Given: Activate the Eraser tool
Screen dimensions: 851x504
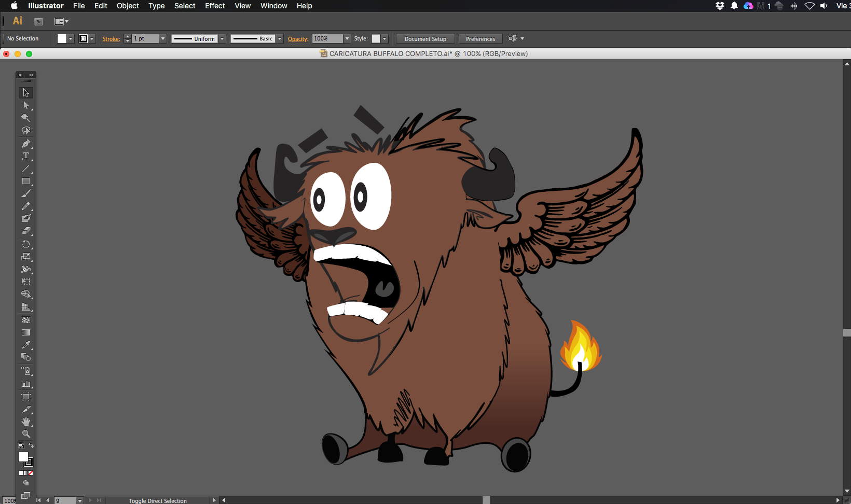Looking at the screenshot, I should (25, 231).
